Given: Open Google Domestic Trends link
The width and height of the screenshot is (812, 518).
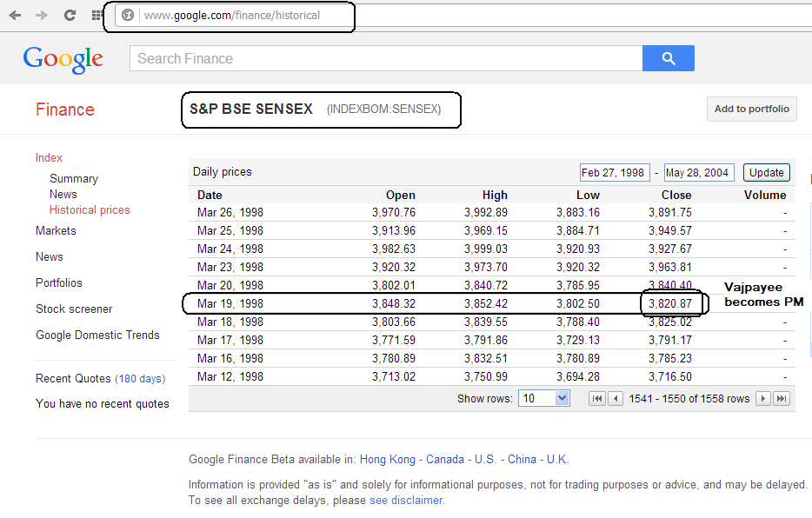Looking at the screenshot, I should click(x=98, y=335).
